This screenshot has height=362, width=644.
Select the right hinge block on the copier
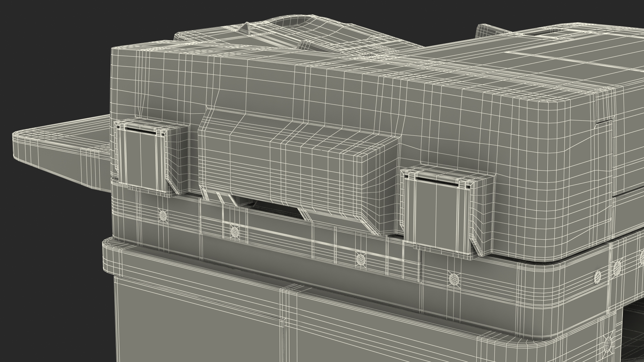point(447,212)
